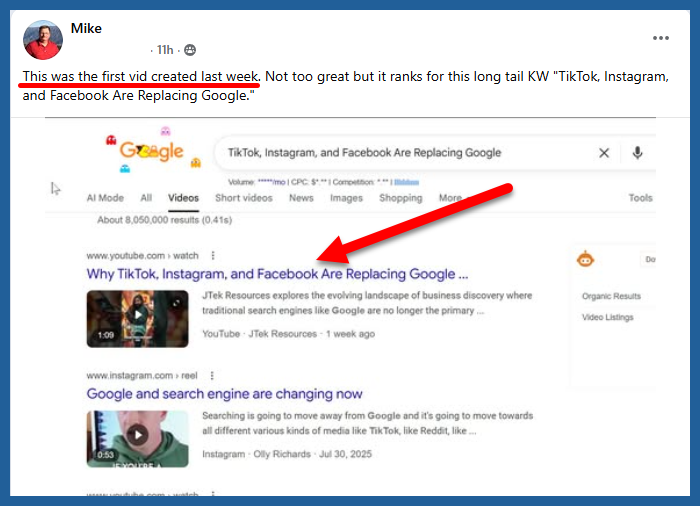Click Mike's profile avatar
Image resolution: width=700 pixels, height=506 pixels.
(x=43, y=40)
